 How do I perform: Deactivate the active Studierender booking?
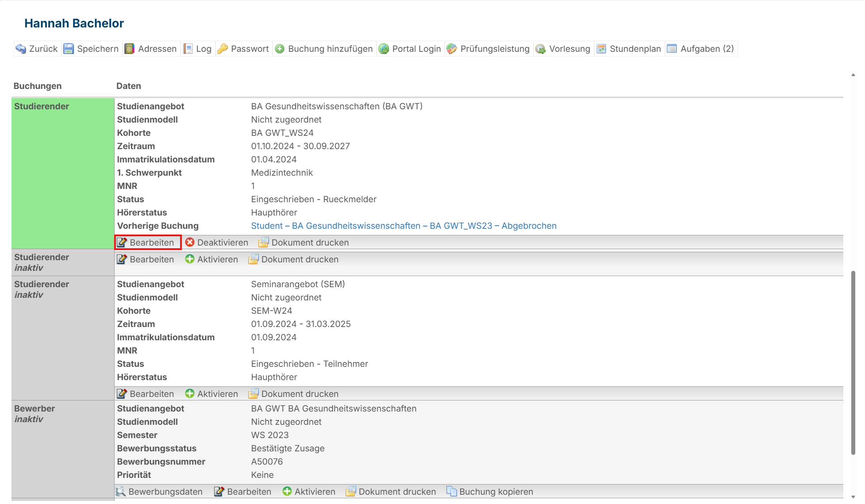coord(217,242)
